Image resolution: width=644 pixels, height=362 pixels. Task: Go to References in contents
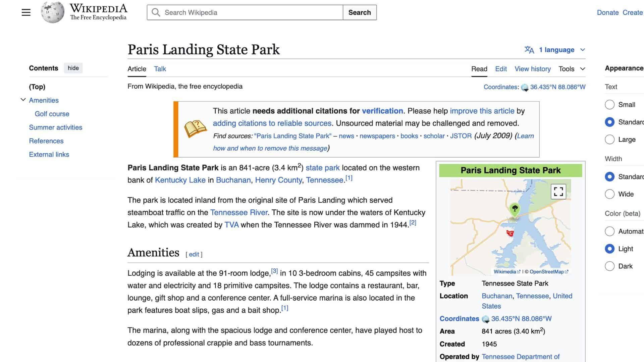click(46, 141)
